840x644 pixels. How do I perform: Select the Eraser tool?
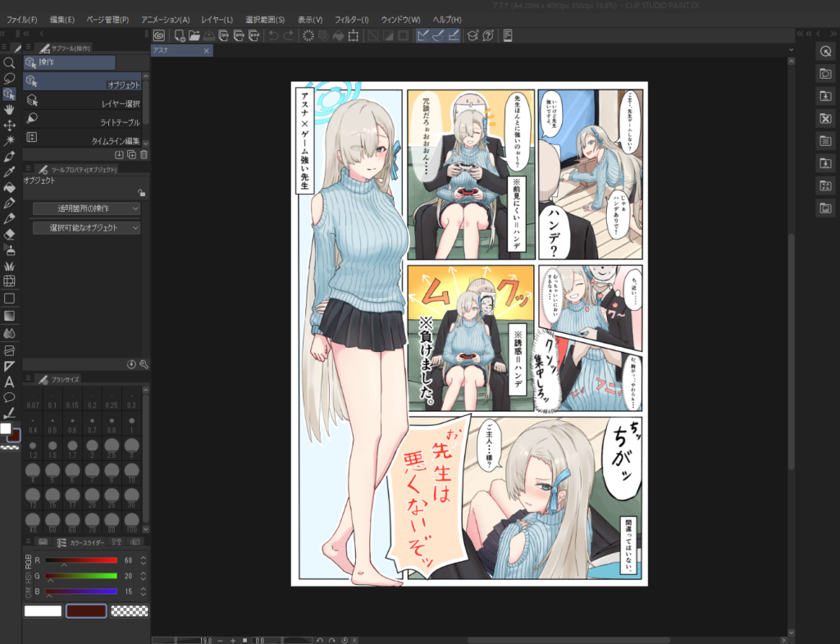(9, 234)
